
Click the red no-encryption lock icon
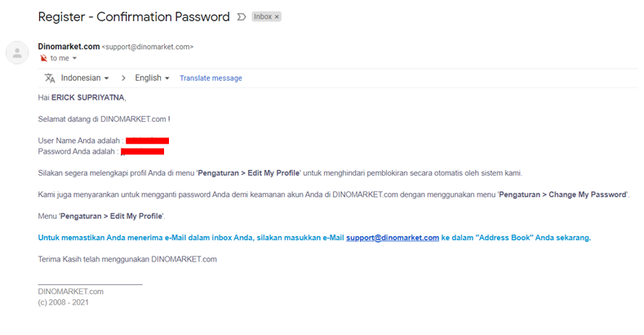[x=43, y=58]
